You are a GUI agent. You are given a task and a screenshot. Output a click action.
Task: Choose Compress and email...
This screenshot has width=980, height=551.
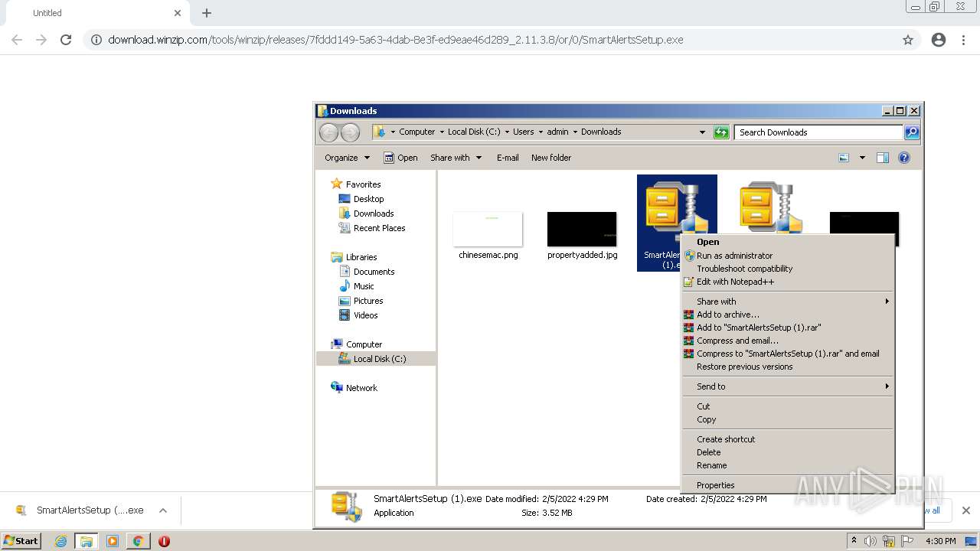click(x=788, y=341)
